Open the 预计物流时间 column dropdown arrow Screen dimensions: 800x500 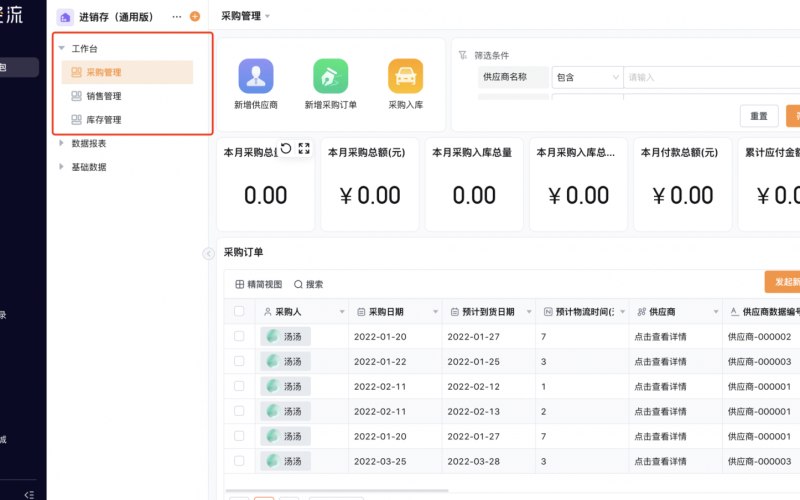tap(622, 312)
